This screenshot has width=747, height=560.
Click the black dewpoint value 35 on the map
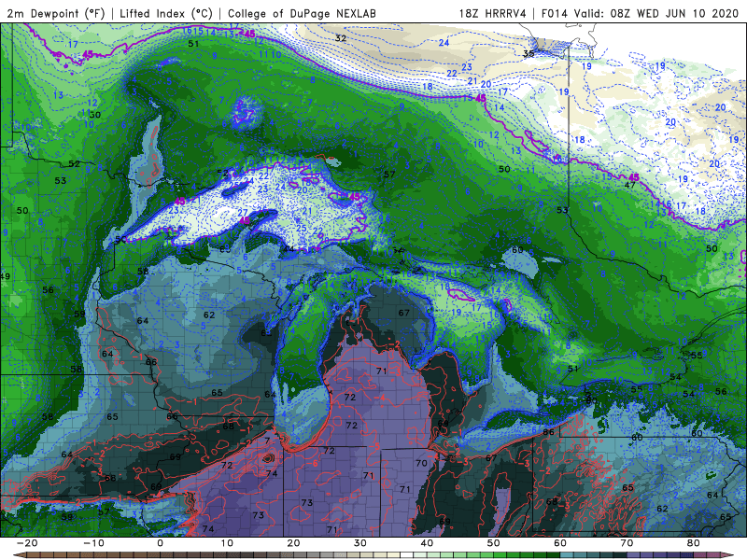(529, 53)
